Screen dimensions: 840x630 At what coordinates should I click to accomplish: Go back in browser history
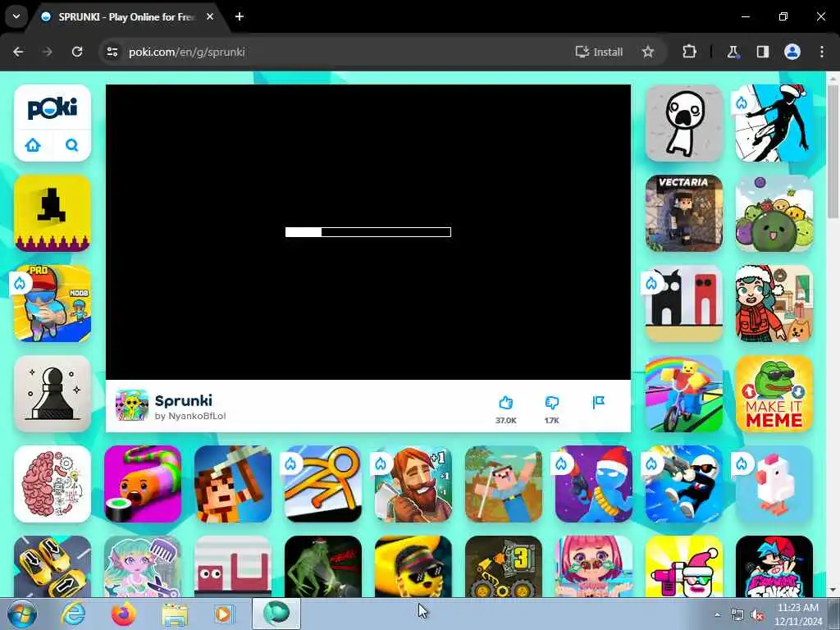point(18,52)
